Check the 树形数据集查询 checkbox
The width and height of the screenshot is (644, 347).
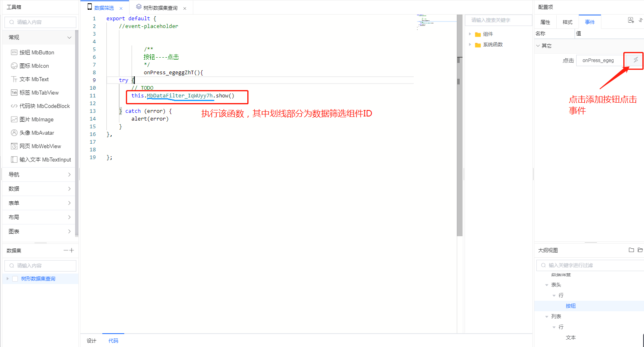(x=15, y=279)
